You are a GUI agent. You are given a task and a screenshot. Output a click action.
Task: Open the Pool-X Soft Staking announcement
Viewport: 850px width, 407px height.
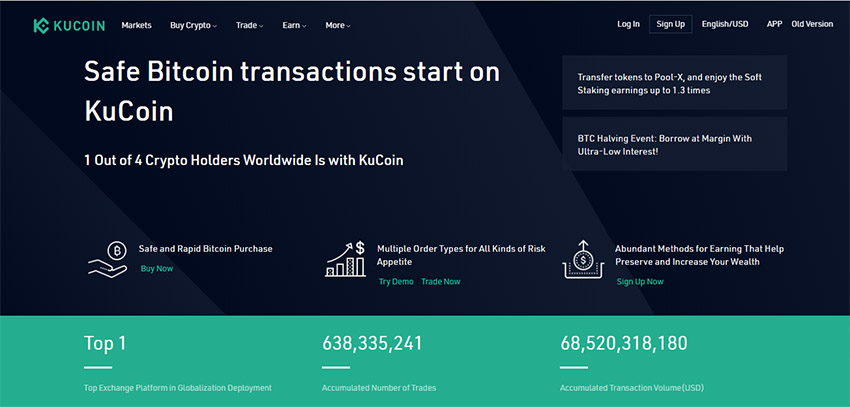pyautogui.click(x=675, y=83)
